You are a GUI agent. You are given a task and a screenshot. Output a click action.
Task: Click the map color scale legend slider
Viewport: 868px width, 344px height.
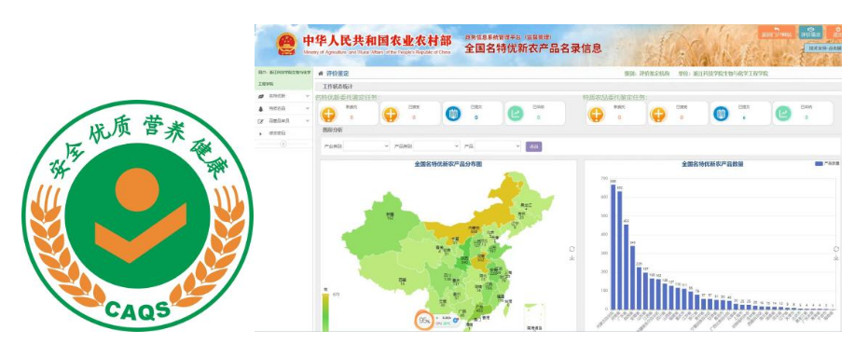325,312
